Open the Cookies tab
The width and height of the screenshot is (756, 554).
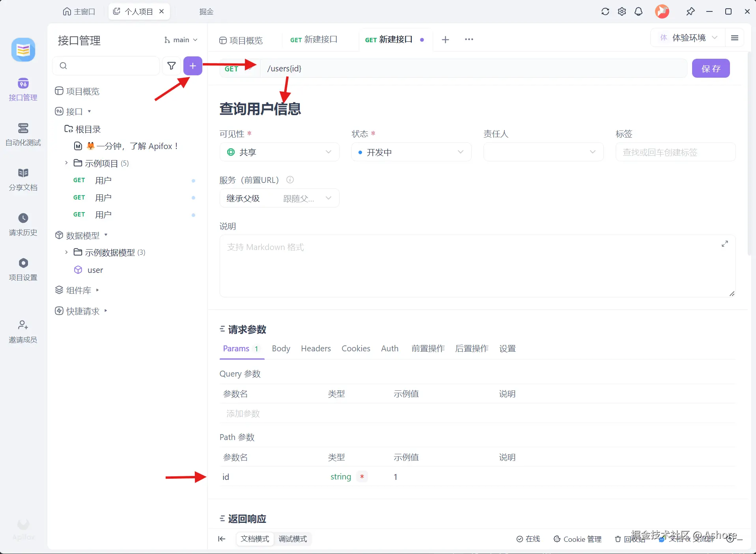[x=356, y=349]
